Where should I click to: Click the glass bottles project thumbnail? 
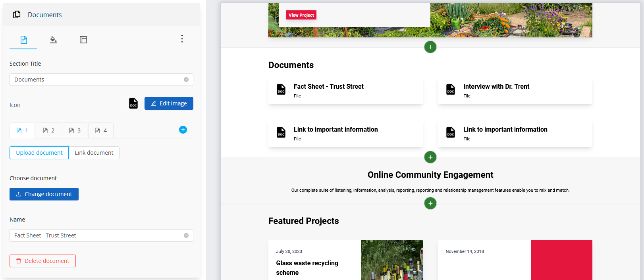(x=392, y=260)
